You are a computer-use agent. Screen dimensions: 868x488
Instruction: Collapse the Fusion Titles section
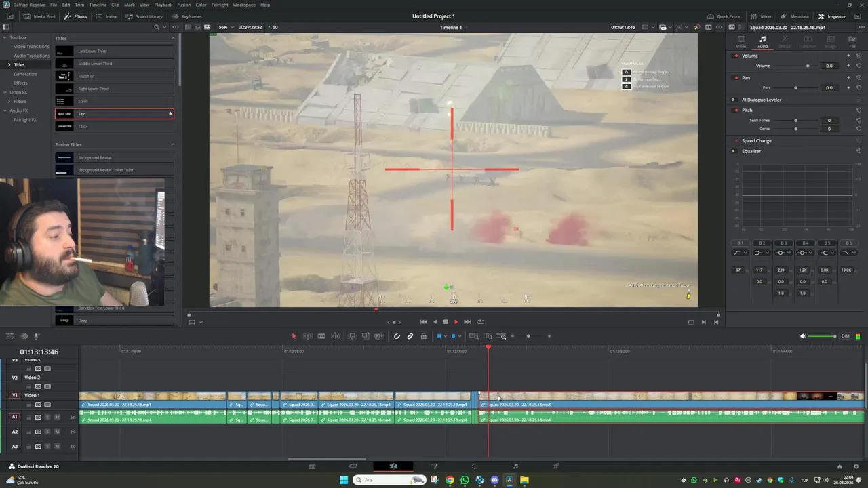coord(173,144)
